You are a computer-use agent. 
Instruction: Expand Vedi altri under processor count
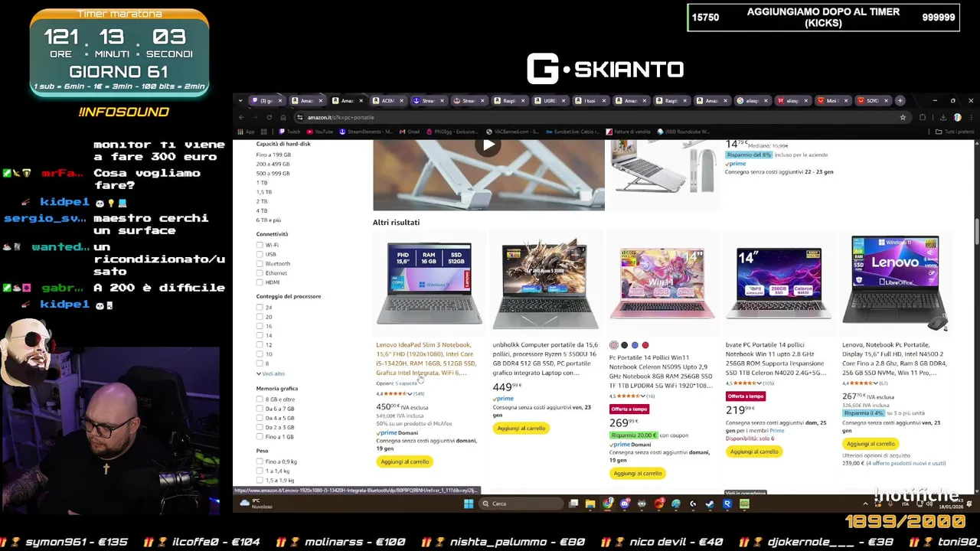(x=271, y=373)
